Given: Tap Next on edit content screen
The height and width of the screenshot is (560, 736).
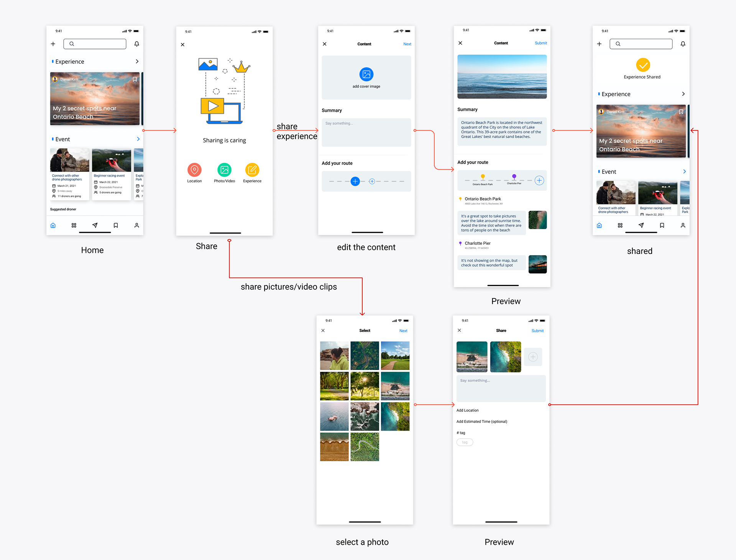Looking at the screenshot, I should (407, 44).
